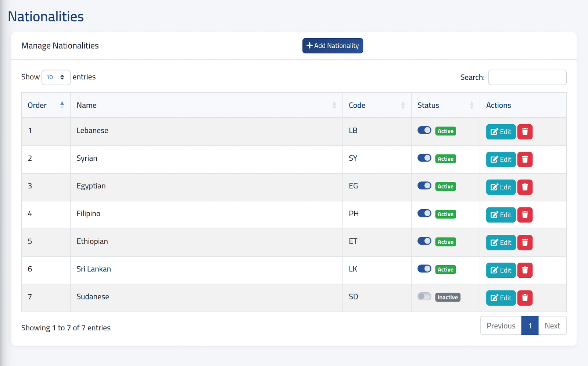Delete the Ethiopian nationality row
The width and height of the screenshot is (588, 366).
click(525, 242)
